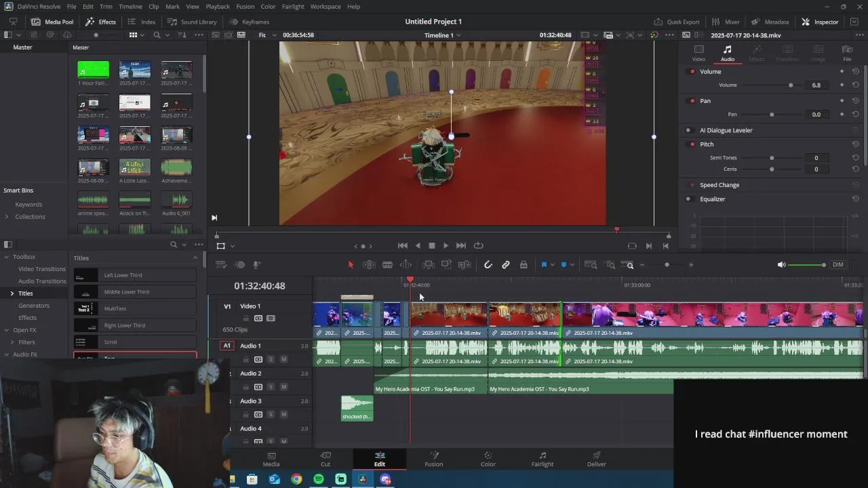Expand Audio FX in Effects panel

click(7, 354)
